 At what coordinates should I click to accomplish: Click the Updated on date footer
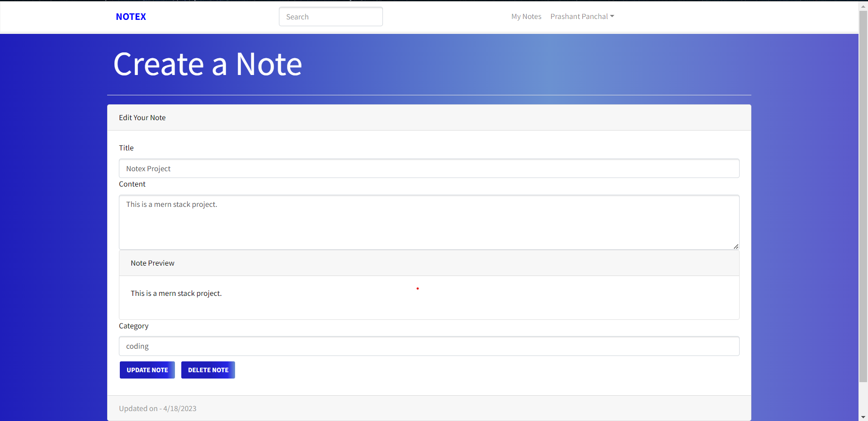coord(157,408)
